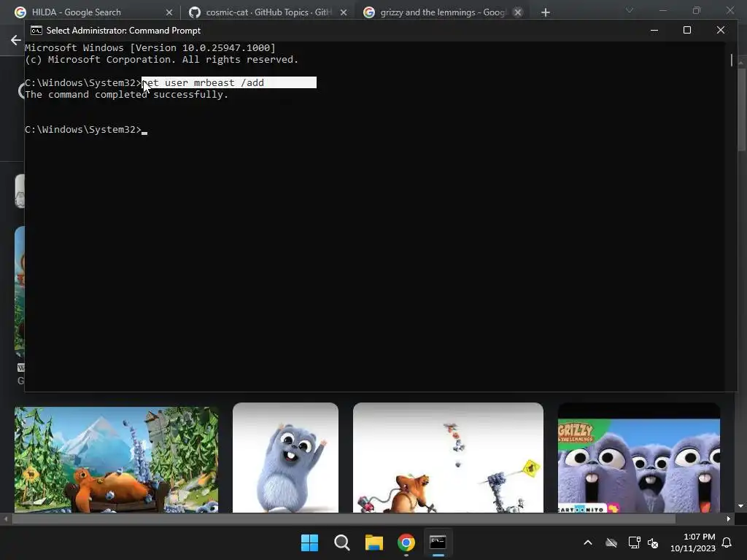Click the Microsoft Corporation copyright line
Screen dimensions: 747x560
tap(161, 60)
